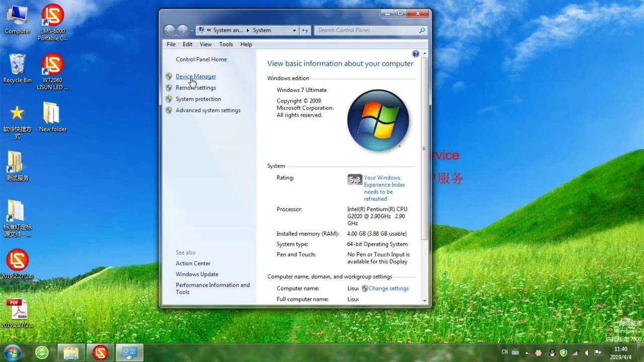
Task: Switch to the LISUN app on the taskbar
Action: point(100,352)
